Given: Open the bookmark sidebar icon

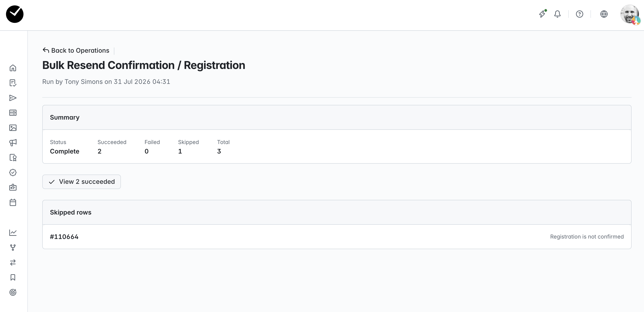Looking at the screenshot, I should pyautogui.click(x=13, y=277).
